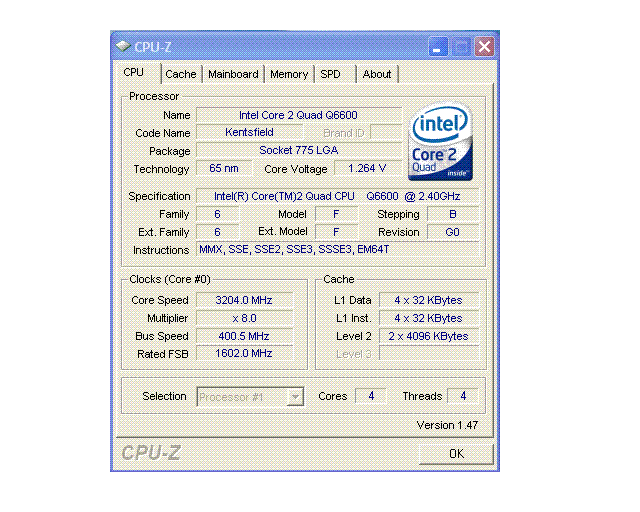Click the Model value F field

click(x=337, y=214)
